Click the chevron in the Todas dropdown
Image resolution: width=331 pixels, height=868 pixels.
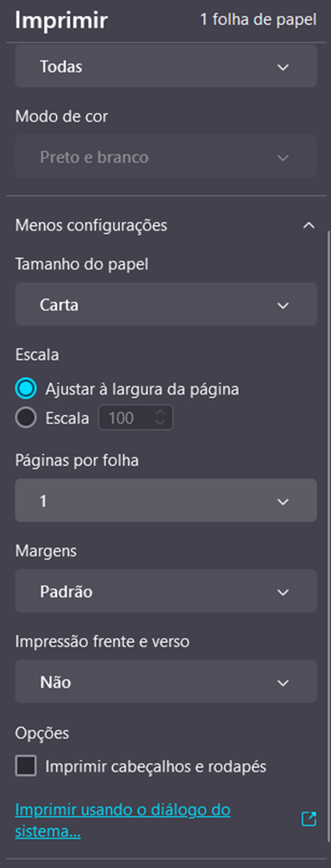283,67
